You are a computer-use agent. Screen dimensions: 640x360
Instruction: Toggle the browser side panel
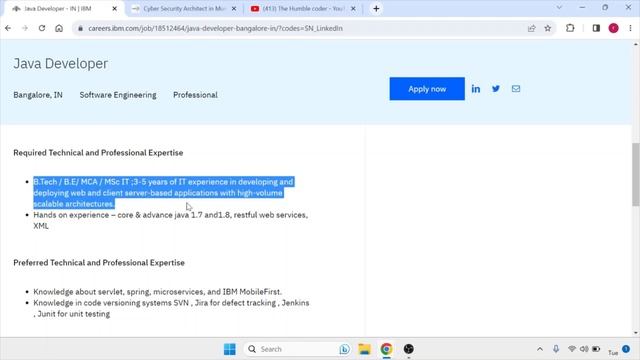pos(596,28)
